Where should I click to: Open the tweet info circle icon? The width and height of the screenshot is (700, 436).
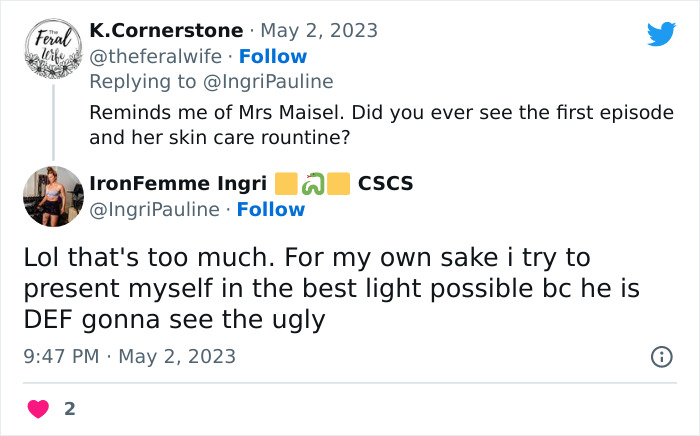coord(661,356)
